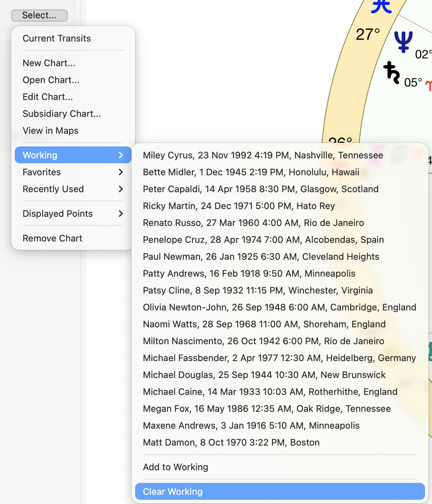Screen dimensions: 432x504
Task: Expand the Working submenu
Action: click(x=73, y=155)
